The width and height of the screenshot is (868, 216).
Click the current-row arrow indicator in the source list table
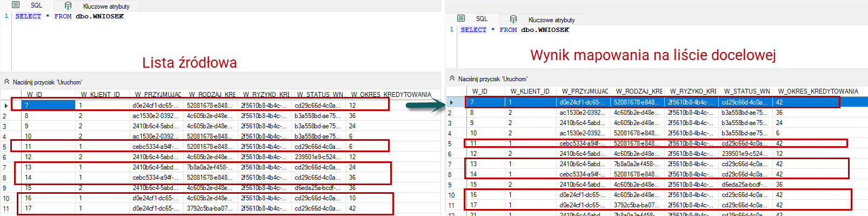pyautogui.click(x=6, y=106)
